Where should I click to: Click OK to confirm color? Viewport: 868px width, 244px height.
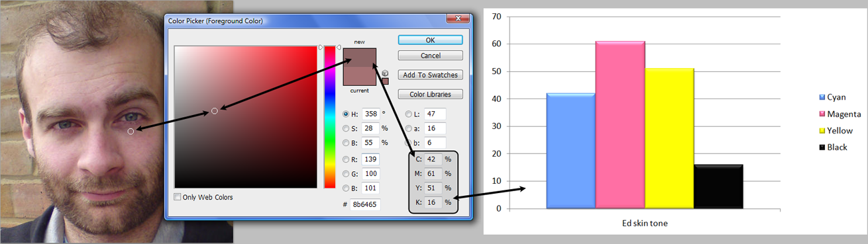[430, 40]
